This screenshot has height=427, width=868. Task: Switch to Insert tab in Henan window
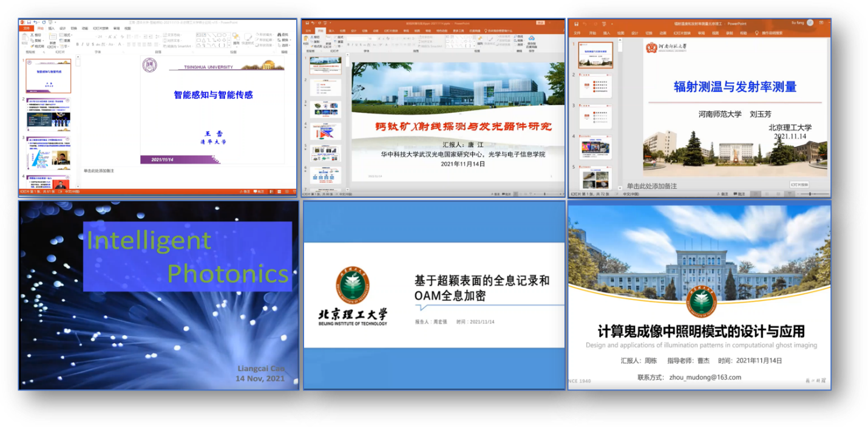pyautogui.click(x=606, y=33)
